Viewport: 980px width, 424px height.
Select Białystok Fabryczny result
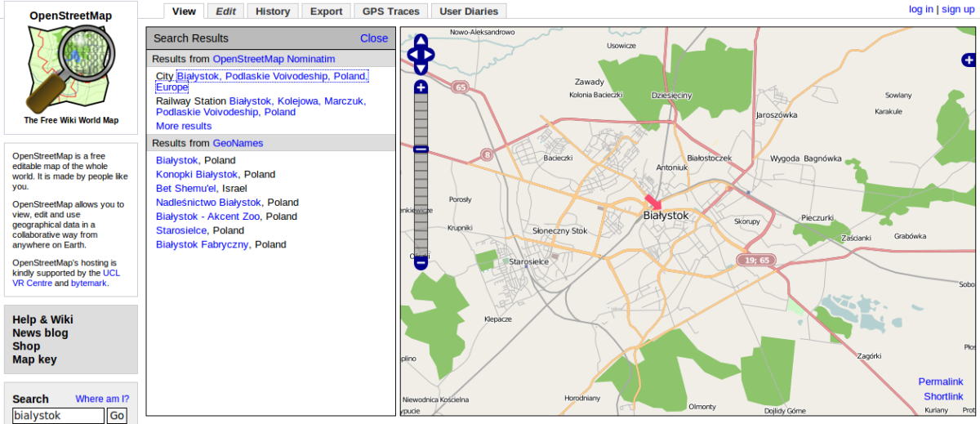[x=203, y=244]
